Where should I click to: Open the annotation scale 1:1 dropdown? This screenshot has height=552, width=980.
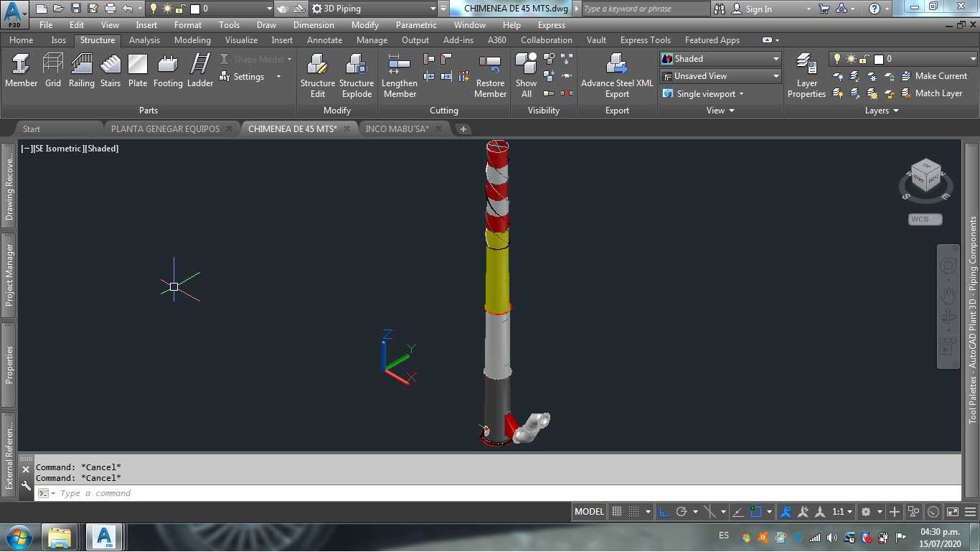[842, 512]
